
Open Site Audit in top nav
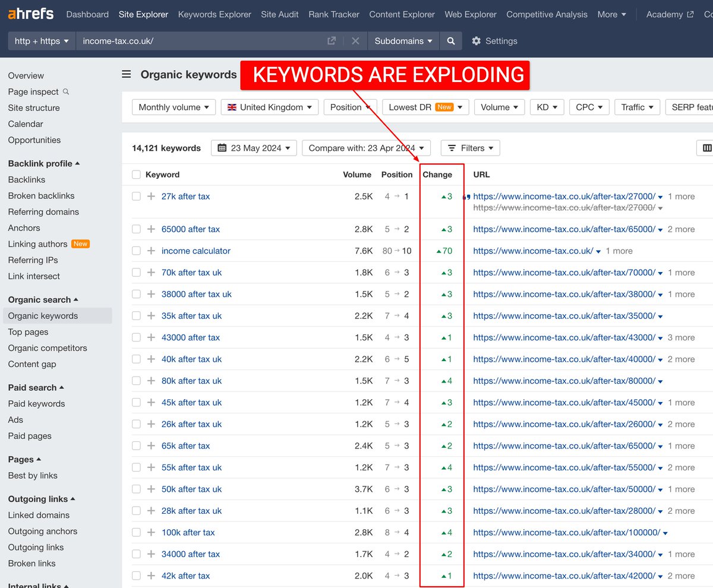pos(280,14)
